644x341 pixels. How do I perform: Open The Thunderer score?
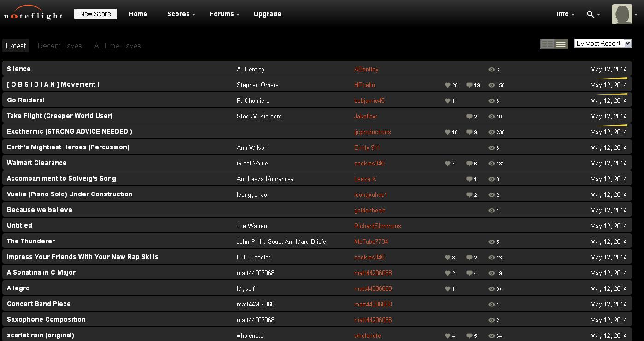31,241
